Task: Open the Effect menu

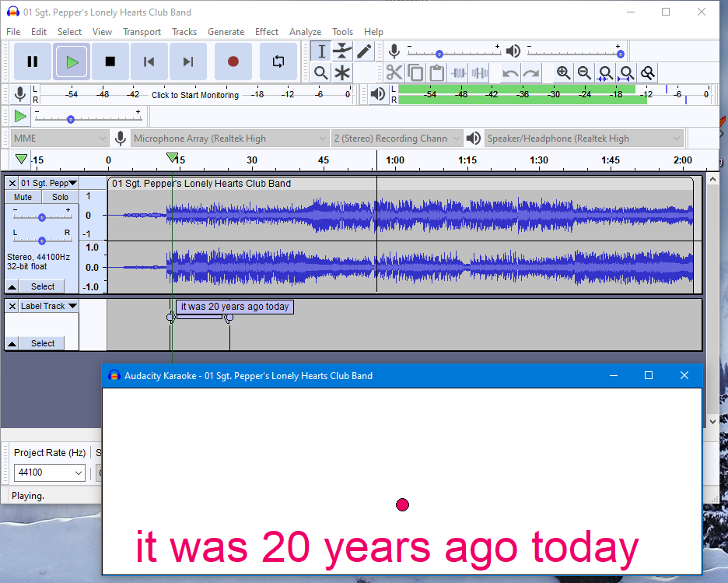Action: 267,32
